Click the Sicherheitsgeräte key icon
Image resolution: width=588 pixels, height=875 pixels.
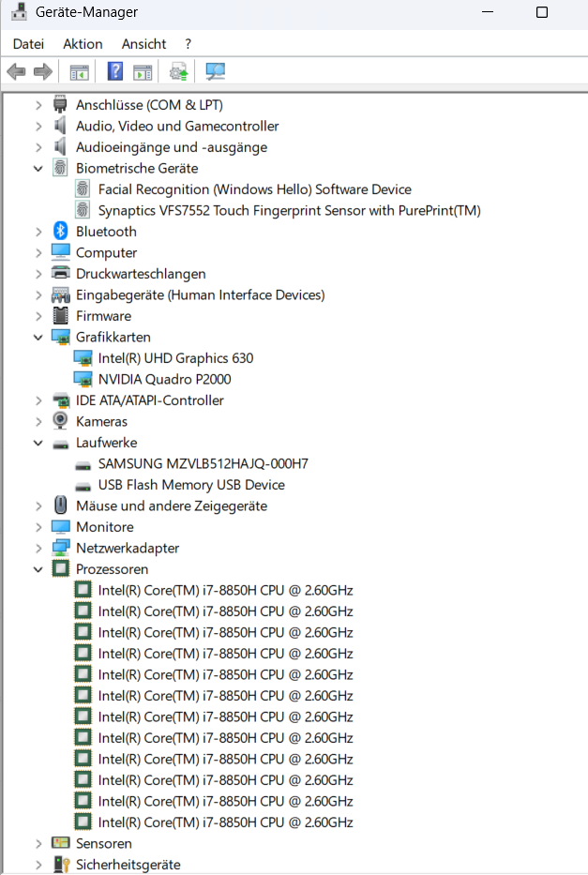pyautogui.click(x=60, y=864)
